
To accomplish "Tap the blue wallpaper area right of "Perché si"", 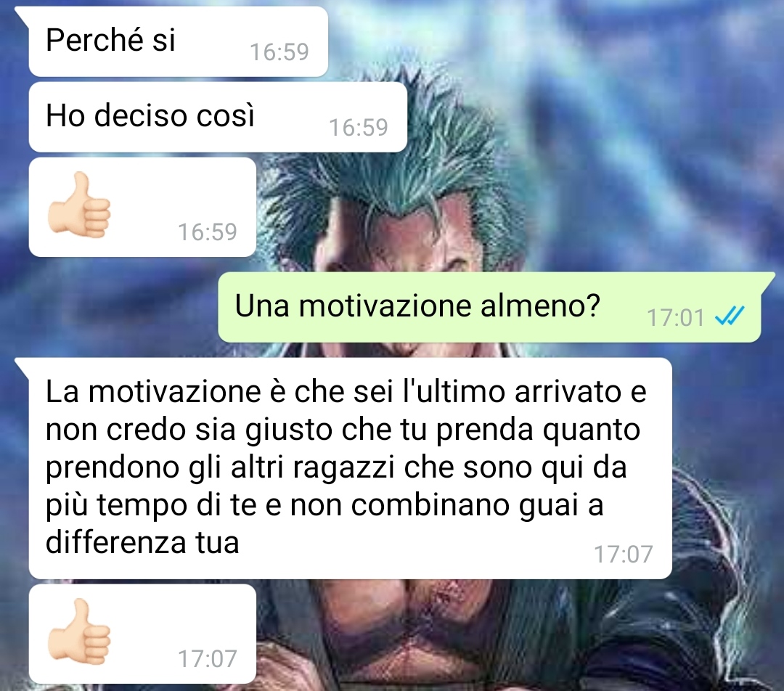I will (x=550, y=40).
